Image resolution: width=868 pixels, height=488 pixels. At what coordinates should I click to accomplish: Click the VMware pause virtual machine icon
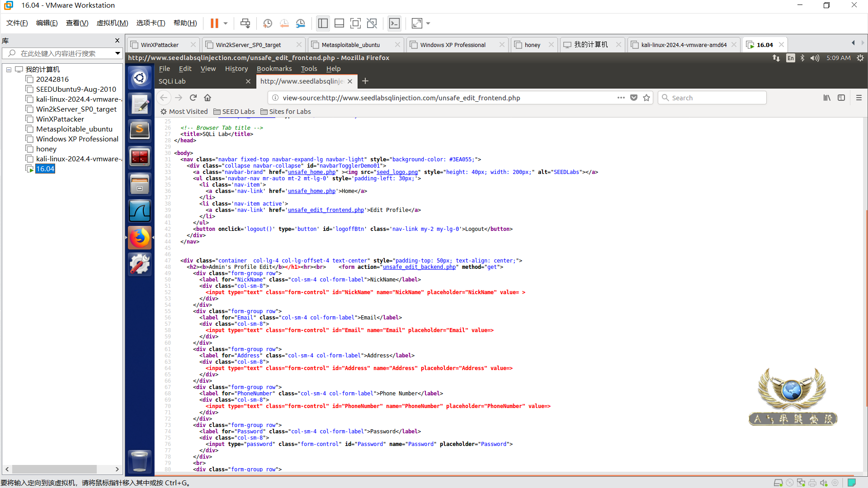(214, 23)
